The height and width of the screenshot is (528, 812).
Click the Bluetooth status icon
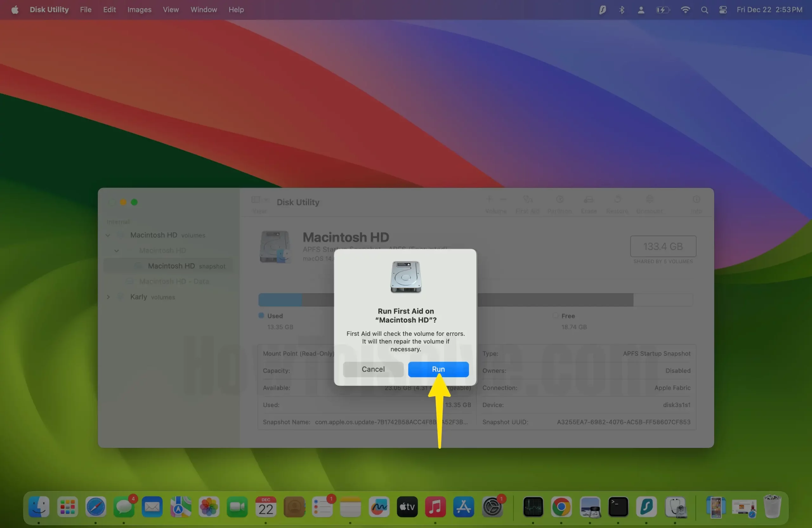click(622, 10)
